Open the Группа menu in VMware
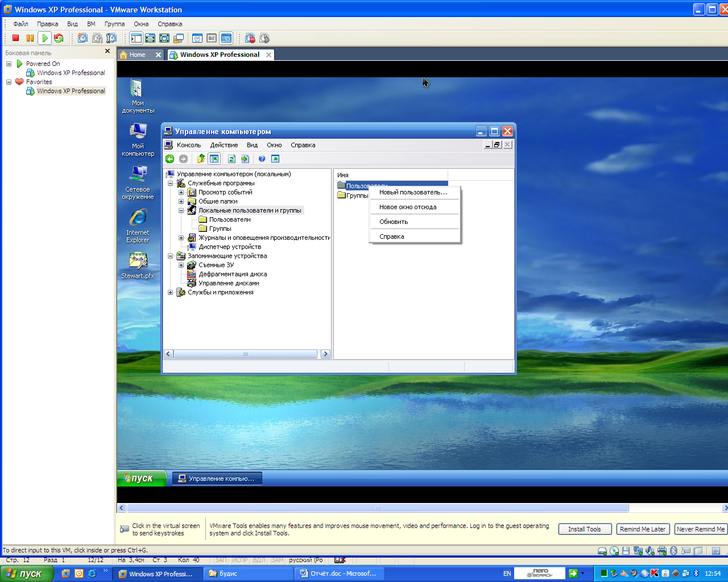 pyautogui.click(x=114, y=24)
